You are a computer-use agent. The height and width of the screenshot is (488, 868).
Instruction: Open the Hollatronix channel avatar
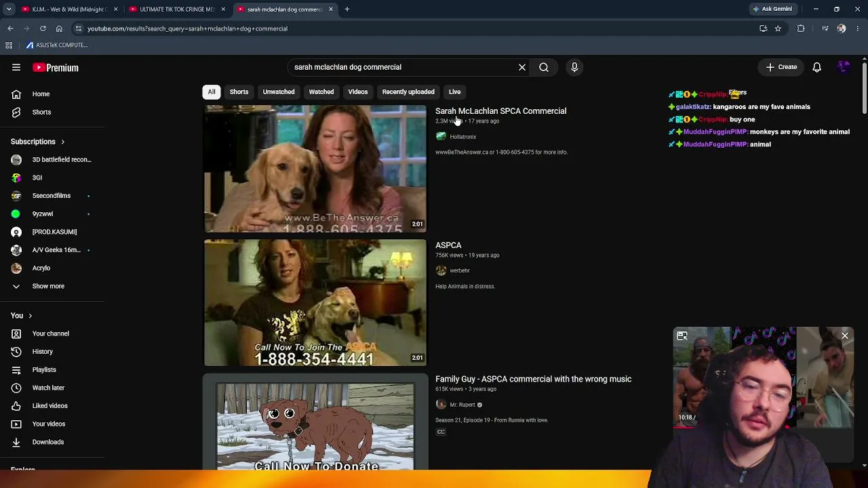441,137
